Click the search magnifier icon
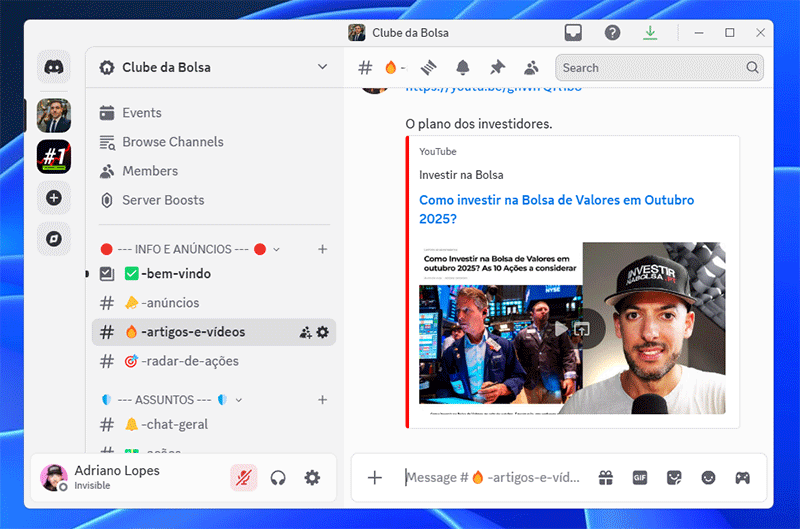The image size is (800, 529). pyautogui.click(x=752, y=67)
